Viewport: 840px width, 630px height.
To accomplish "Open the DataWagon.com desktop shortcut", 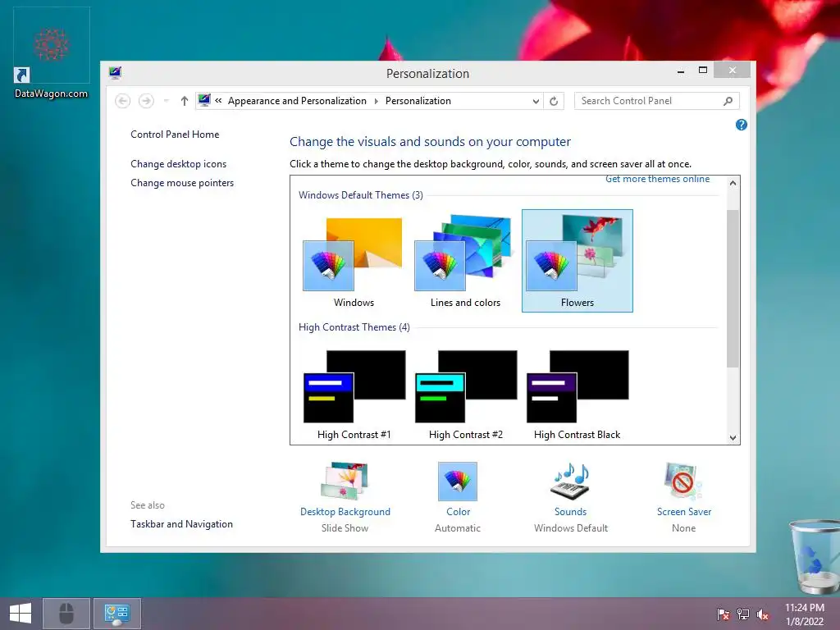I will [51, 53].
